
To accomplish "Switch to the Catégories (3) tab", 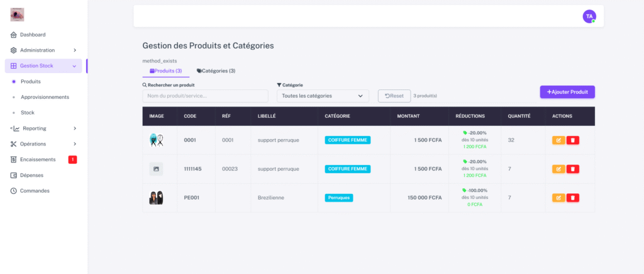I will [x=216, y=71].
